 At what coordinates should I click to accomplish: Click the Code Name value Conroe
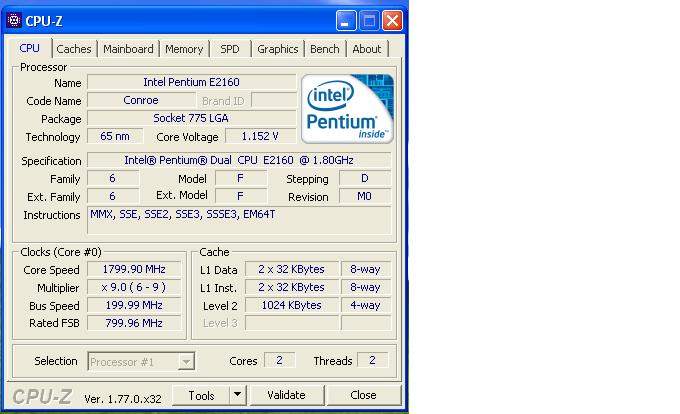pos(141,101)
